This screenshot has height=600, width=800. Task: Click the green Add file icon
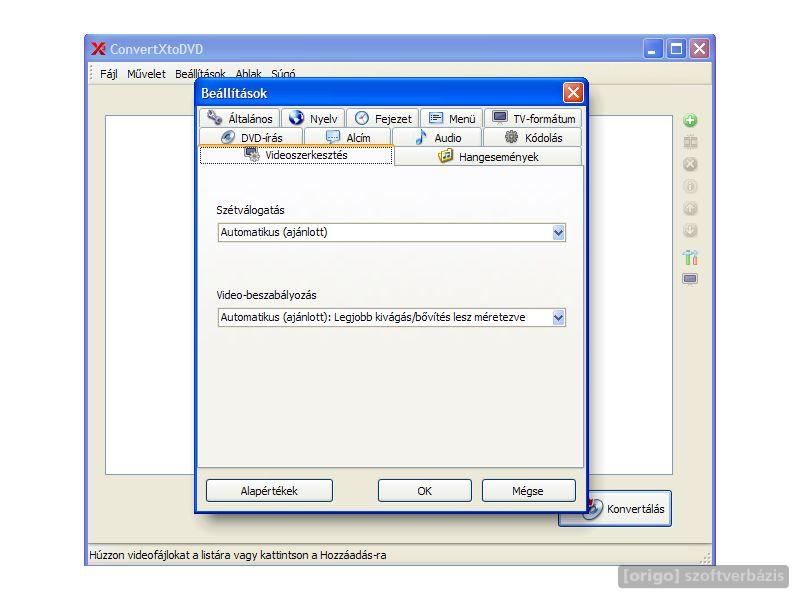(x=690, y=120)
